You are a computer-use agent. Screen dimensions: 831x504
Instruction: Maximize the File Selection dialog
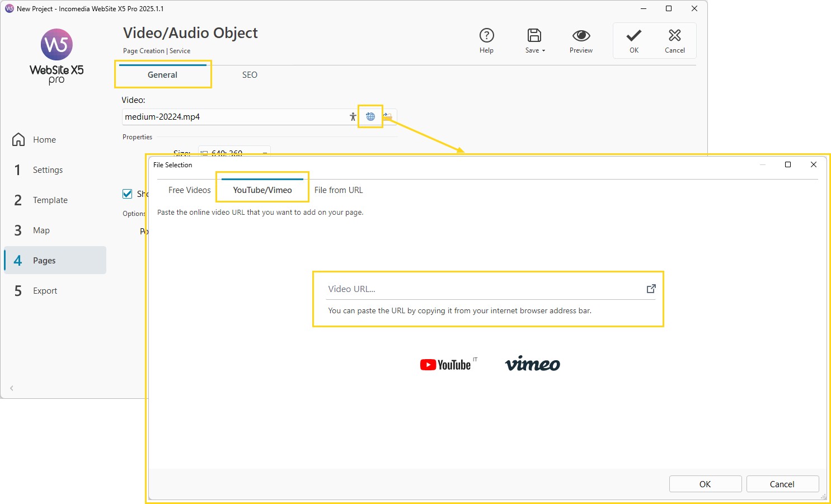[788, 164]
